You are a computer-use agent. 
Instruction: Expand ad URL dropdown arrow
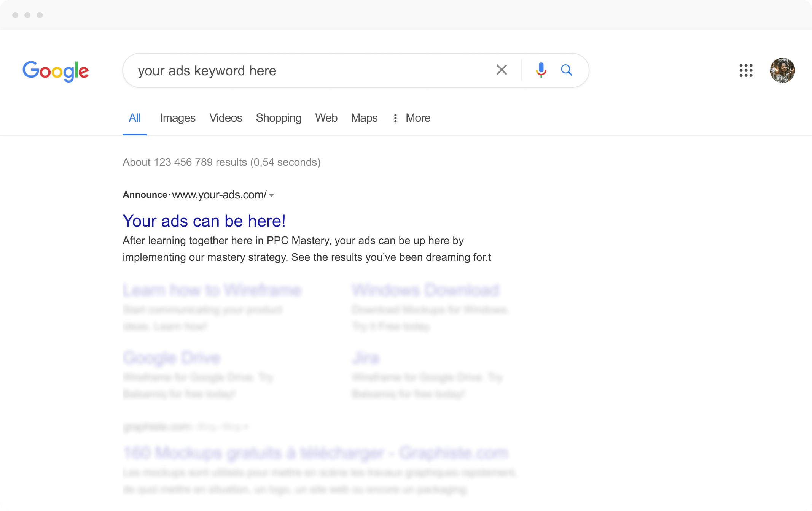point(272,195)
